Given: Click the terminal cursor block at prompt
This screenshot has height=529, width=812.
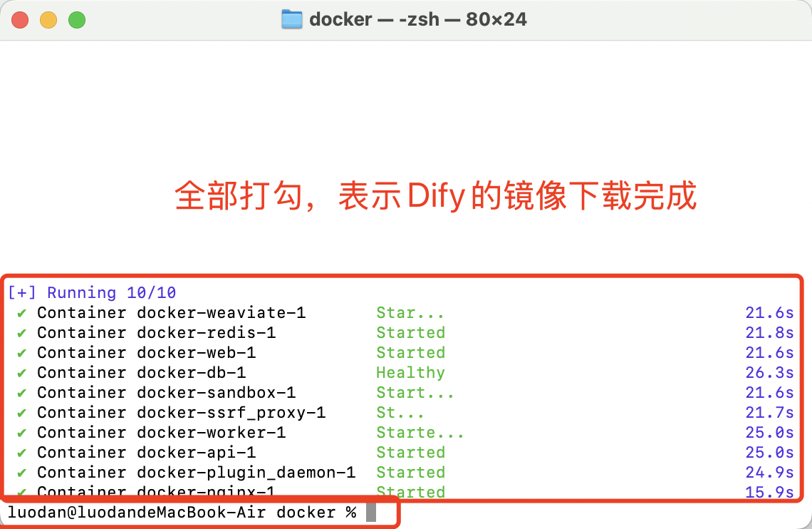Looking at the screenshot, I should 371,513.
